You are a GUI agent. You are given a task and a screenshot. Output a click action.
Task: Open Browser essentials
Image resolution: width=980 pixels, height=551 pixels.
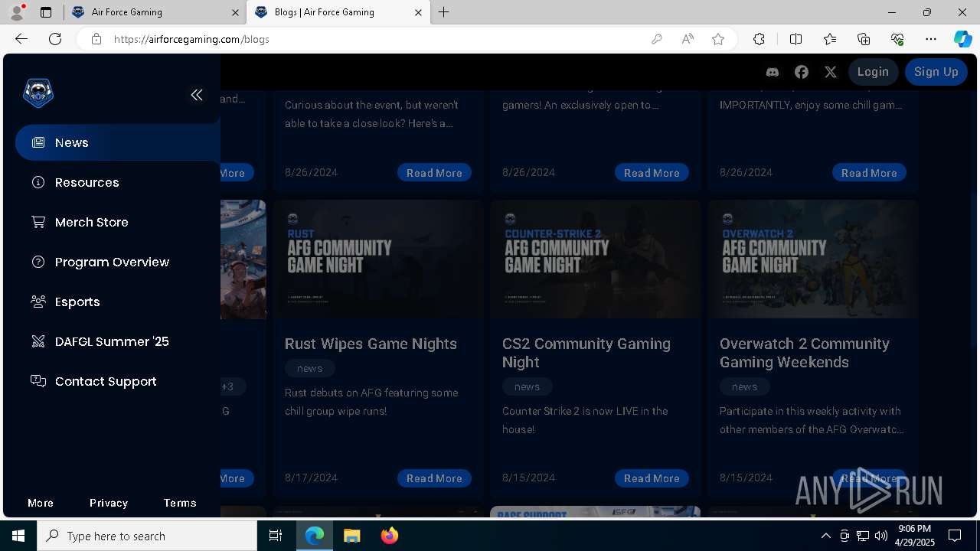coord(897,39)
